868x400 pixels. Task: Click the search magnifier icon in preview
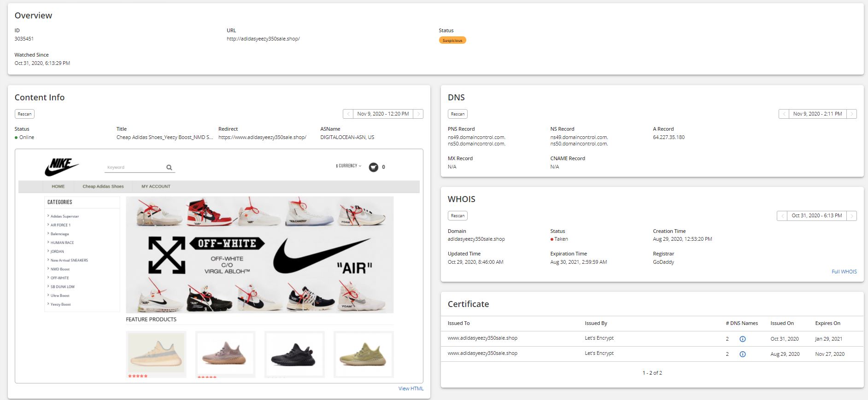[169, 168]
